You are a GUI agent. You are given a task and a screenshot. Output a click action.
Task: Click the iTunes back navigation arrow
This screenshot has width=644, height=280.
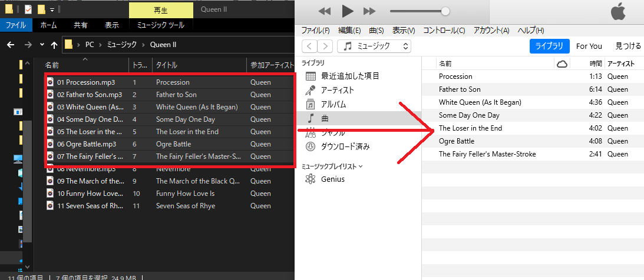[x=310, y=46]
